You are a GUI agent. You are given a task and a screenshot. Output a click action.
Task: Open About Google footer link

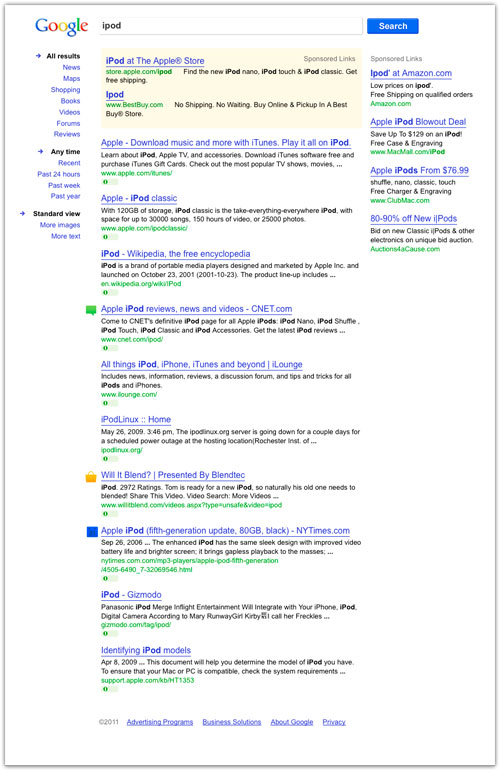click(x=292, y=722)
